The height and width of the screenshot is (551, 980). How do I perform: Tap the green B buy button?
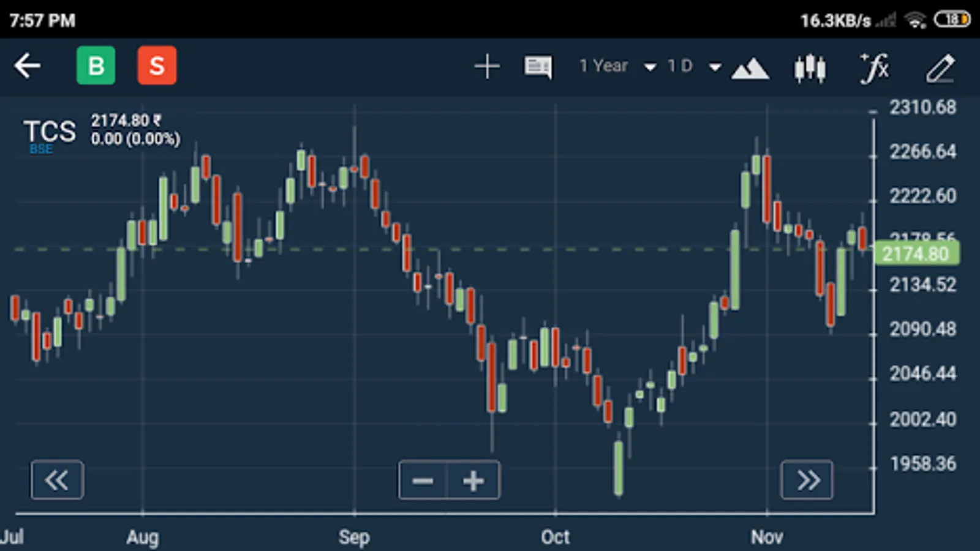pyautogui.click(x=96, y=66)
